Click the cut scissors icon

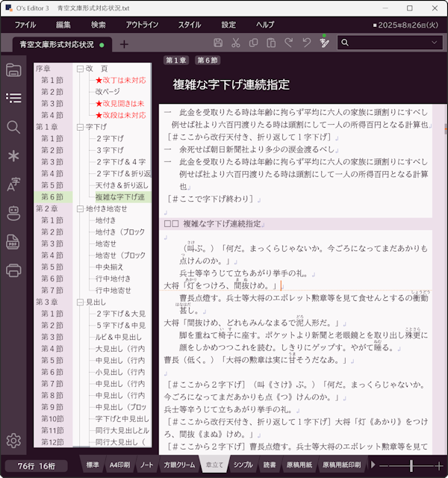(x=235, y=43)
